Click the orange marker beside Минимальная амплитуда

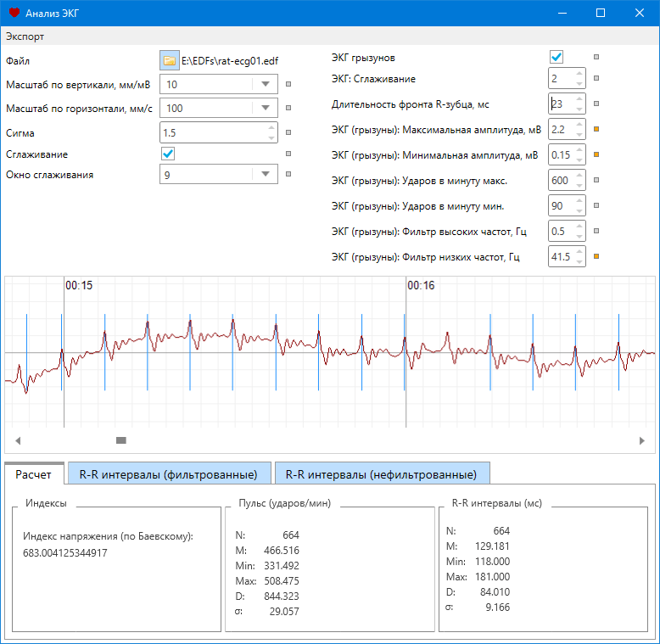(x=596, y=154)
